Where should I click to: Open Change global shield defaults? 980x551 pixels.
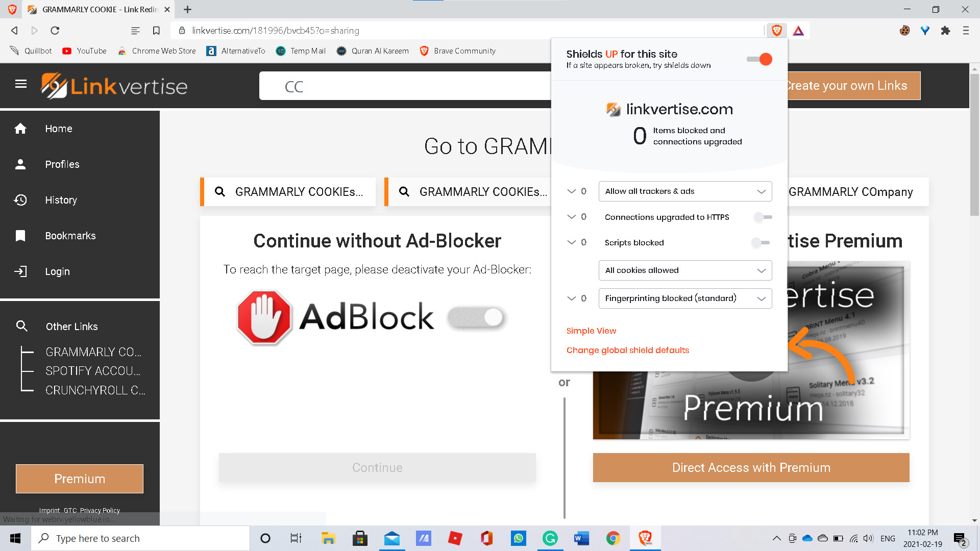click(x=627, y=350)
